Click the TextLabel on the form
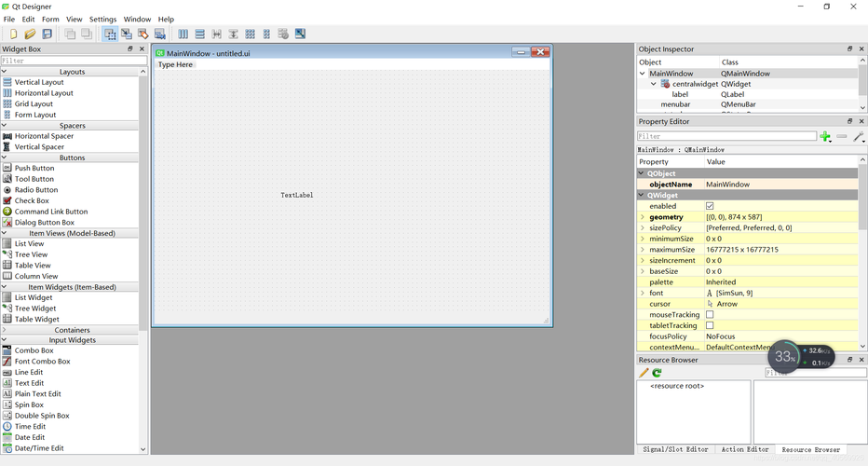The width and height of the screenshot is (868, 466). (x=297, y=195)
